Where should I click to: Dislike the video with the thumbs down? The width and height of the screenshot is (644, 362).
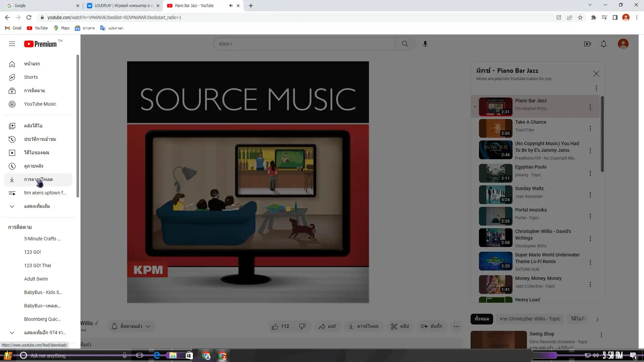tap(302, 326)
